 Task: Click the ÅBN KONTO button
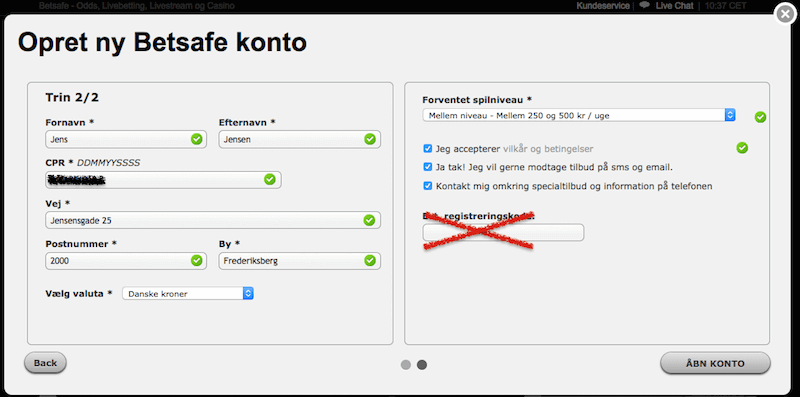coord(715,363)
